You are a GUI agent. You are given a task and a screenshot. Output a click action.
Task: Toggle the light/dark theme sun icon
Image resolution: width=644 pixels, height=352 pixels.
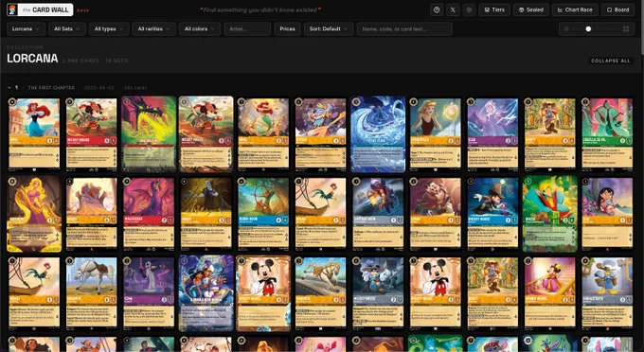[469, 9]
